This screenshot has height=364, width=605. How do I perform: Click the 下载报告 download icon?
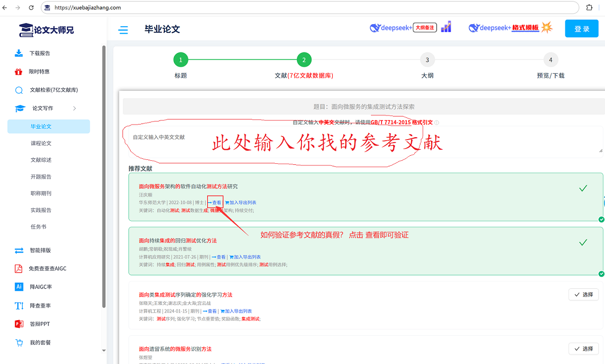[x=19, y=53]
